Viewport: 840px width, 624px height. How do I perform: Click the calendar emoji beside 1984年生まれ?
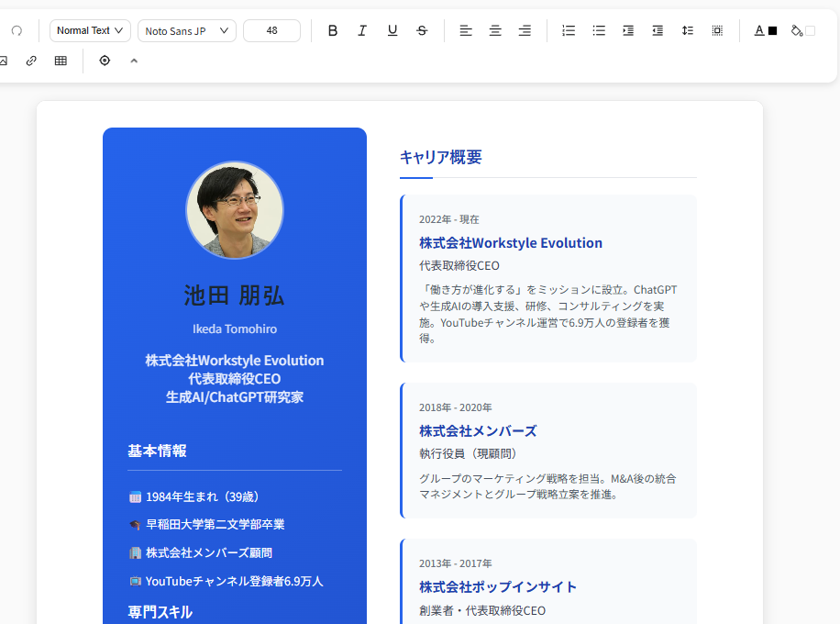click(x=135, y=497)
